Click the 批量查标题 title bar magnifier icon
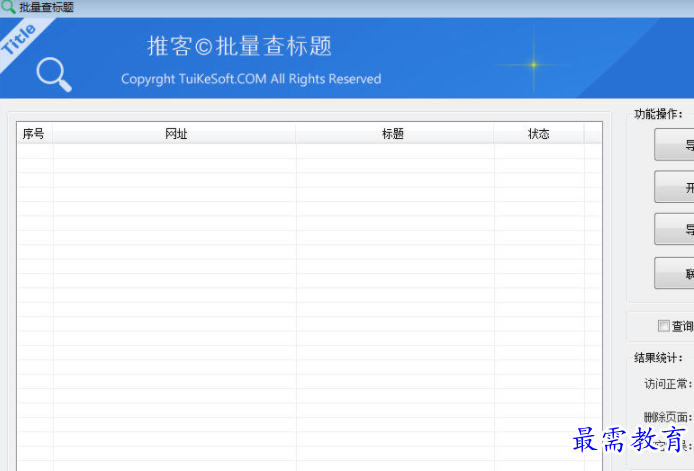 (x=8, y=7)
